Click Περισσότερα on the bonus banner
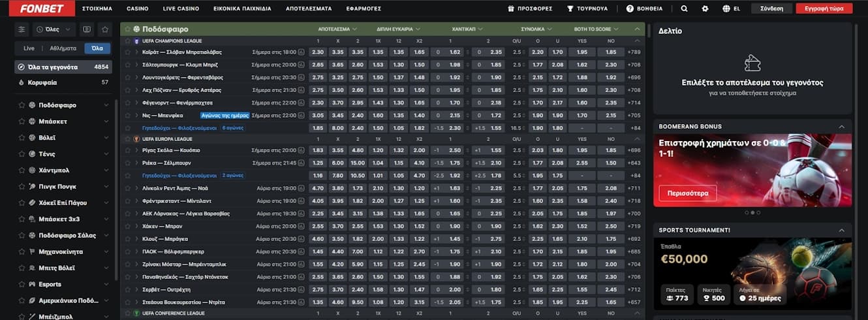Screen dimensions: 868x320 point(688,193)
